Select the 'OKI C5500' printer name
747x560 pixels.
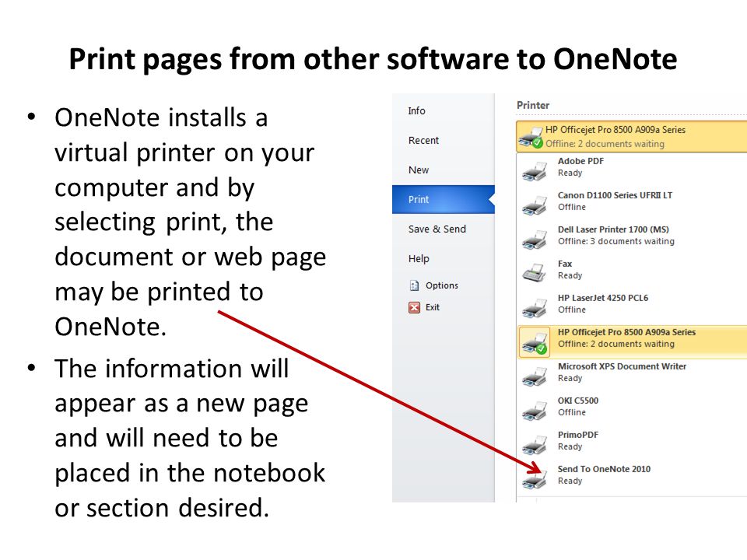click(578, 401)
